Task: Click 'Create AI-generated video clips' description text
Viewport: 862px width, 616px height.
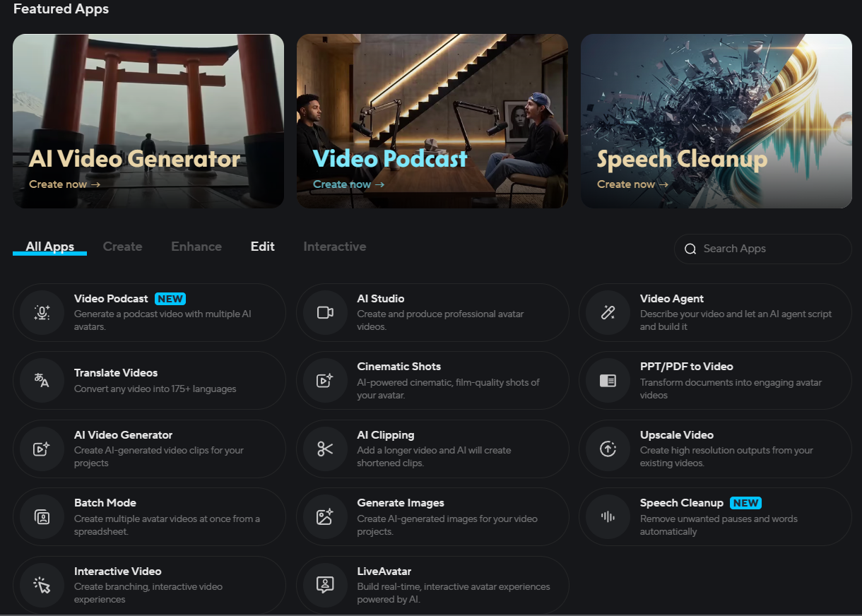Action: tap(159, 456)
